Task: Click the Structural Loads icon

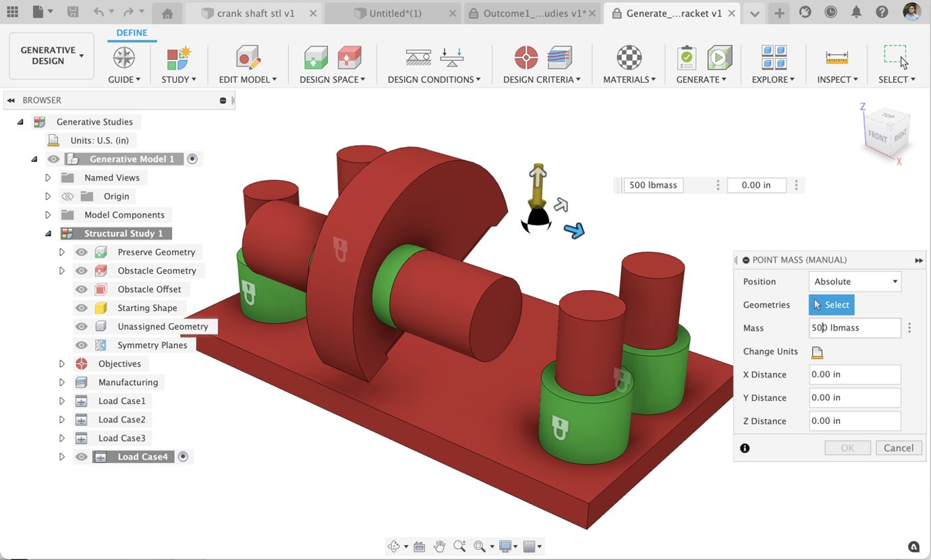Action: pyautogui.click(x=451, y=58)
